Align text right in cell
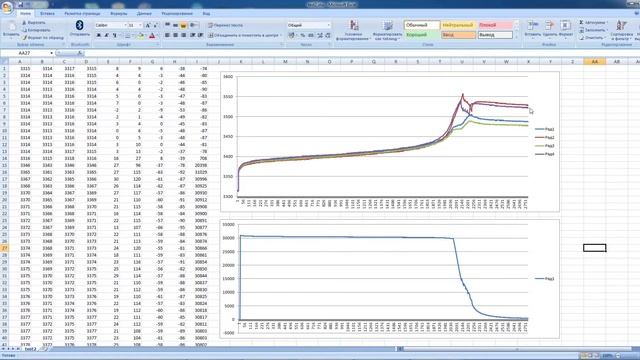The height and width of the screenshot is (360, 640). pyautogui.click(x=184, y=36)
